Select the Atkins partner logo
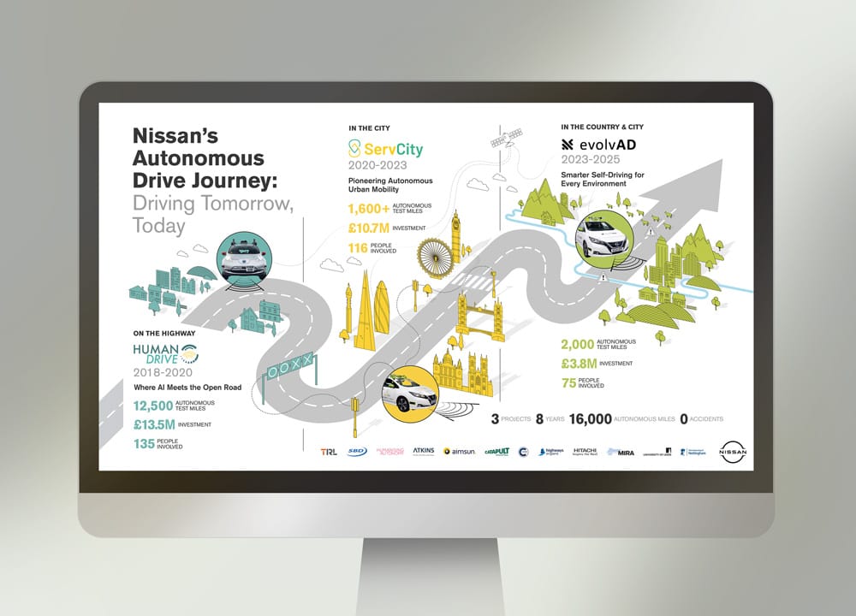 pos(424,450)
